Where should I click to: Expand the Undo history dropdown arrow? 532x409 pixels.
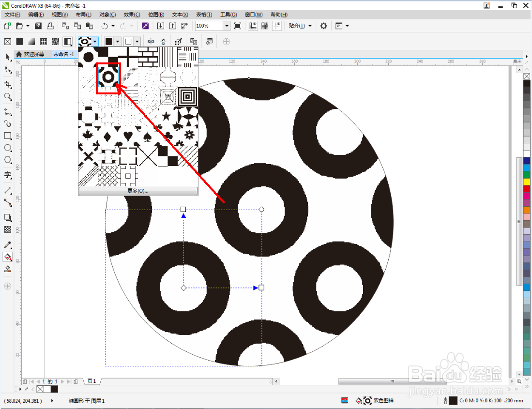113,26
